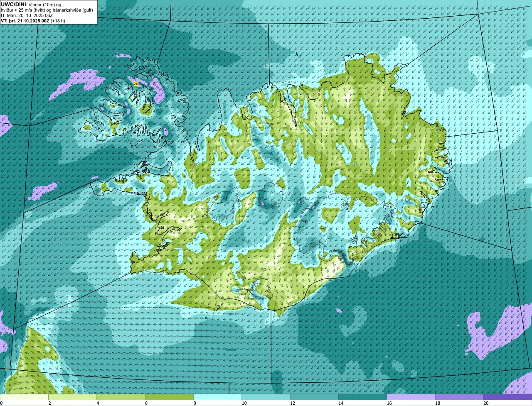
Task: Click the scale label '16'
Action: [389, 403]
